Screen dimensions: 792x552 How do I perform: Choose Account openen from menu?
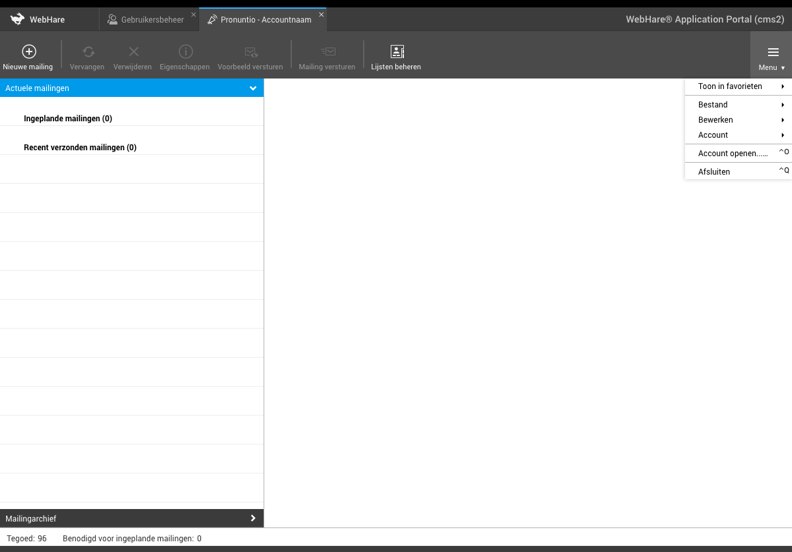pos(733,153)
